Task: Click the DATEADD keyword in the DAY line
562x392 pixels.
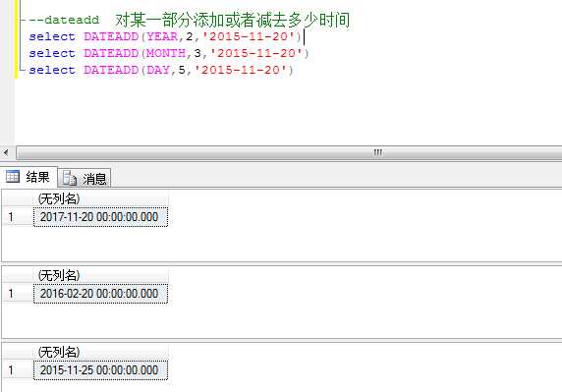Action: pyautogui.click(x=111, y=70)
